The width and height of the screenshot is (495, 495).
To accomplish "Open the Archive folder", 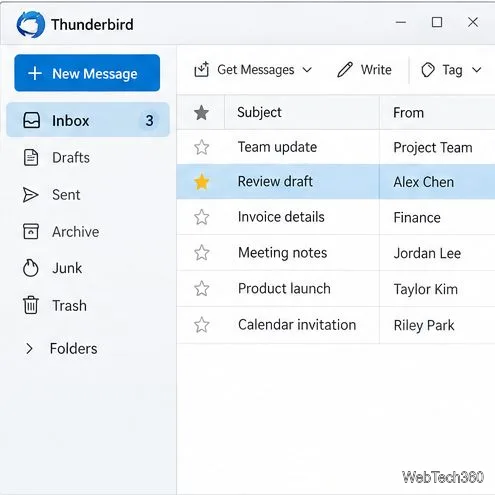I will [76, 232].
